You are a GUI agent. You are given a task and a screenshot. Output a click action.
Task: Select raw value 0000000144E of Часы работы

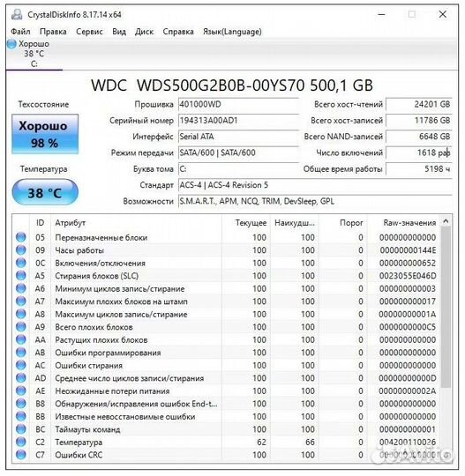[x=408, y=250]
